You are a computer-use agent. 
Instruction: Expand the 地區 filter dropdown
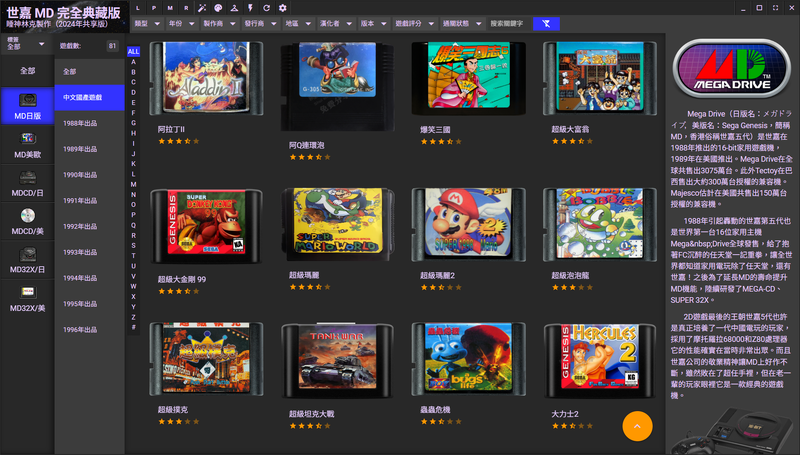click(x=298, y=23)
